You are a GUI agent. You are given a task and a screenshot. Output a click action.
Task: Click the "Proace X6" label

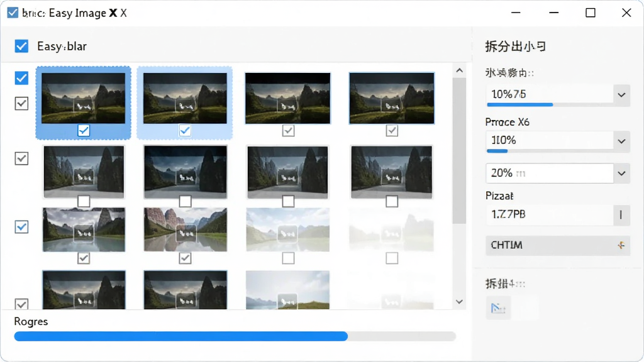508,122
